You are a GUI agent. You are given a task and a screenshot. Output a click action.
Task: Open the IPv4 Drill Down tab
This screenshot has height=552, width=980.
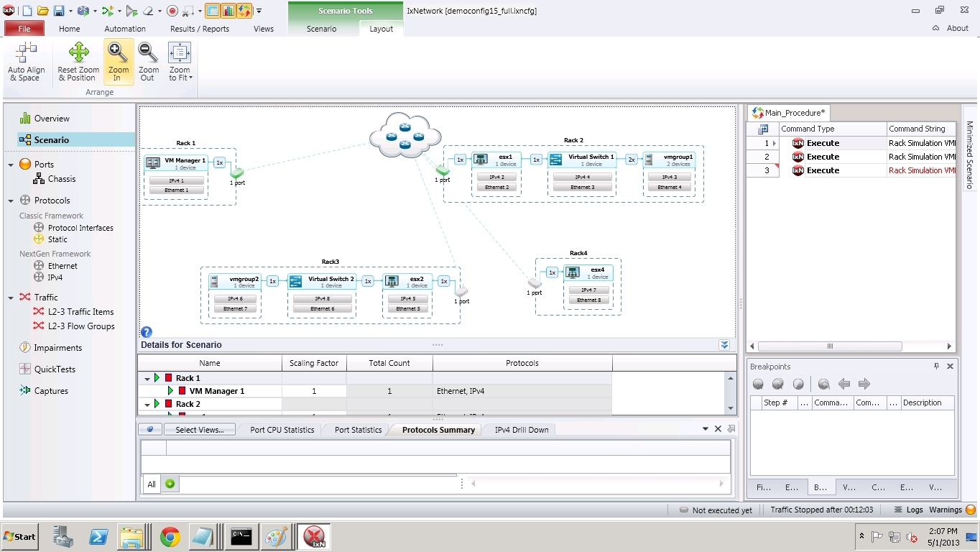tap(522, 430)
